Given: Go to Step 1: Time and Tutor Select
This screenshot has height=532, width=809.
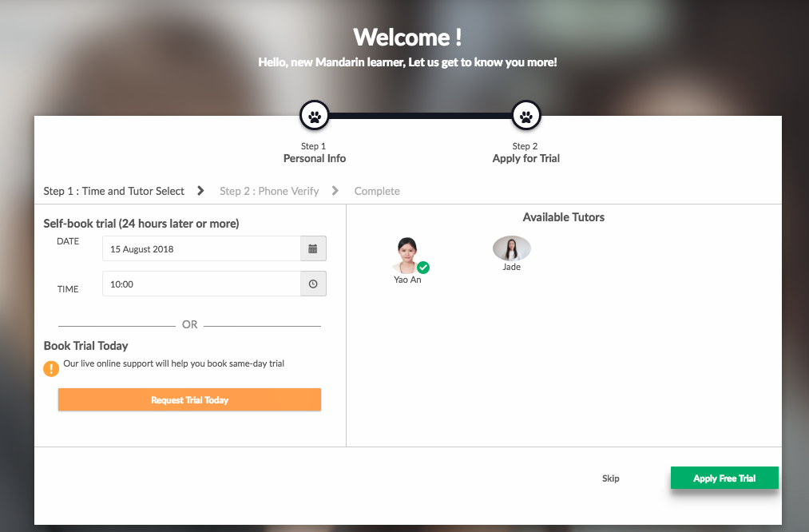Looking at the screenshot, I should click(x=113, y=191).
